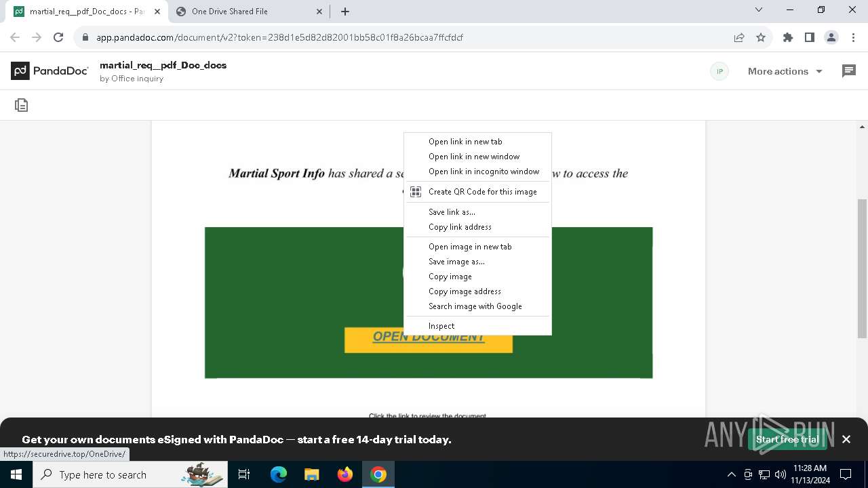Dismiss the free trial banner
Viewport: 868px width, 488px height.
[x=846, y=439]
